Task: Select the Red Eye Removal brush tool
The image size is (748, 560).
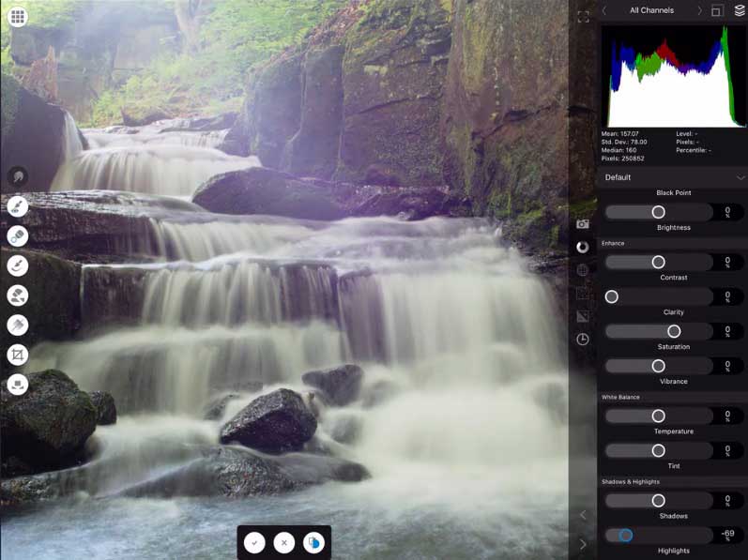Action: click(18, 206)
